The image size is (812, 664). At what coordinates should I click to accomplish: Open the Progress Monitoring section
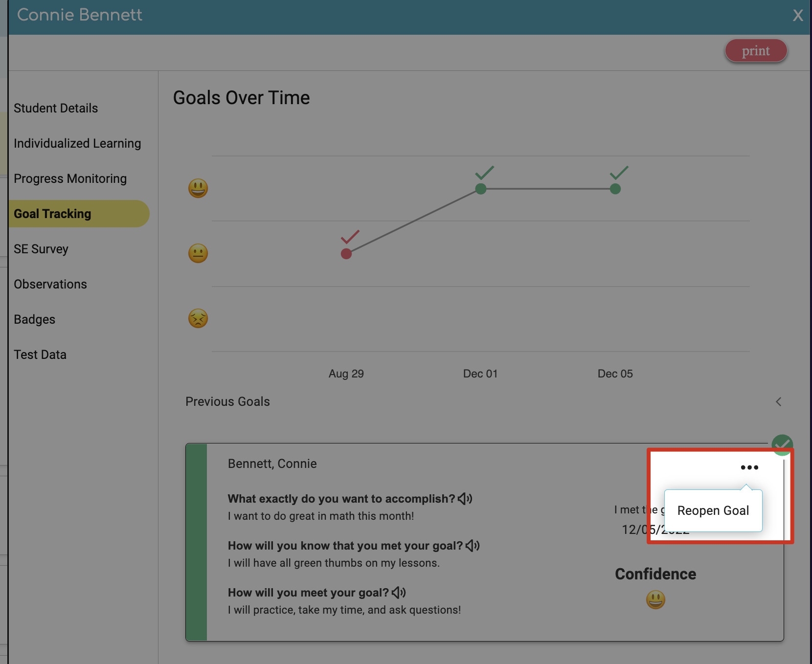[70, 178]
